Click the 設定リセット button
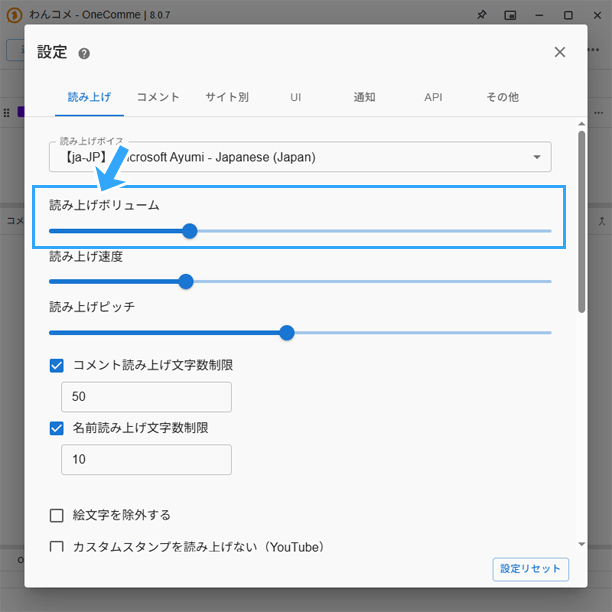The height and width of the screenshot is (612, 612). coord(530,569)
